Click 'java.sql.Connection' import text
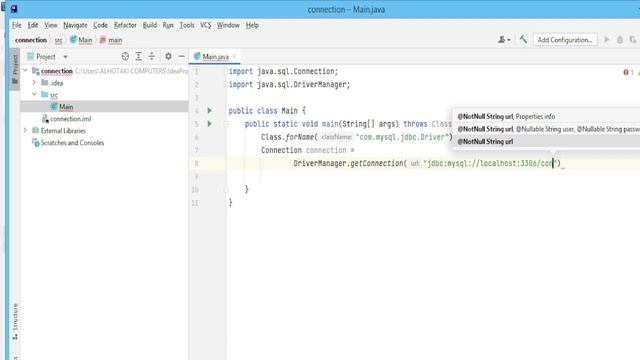Image resolution: width=640 pixels, height=360 pixels. click(296, 71)
